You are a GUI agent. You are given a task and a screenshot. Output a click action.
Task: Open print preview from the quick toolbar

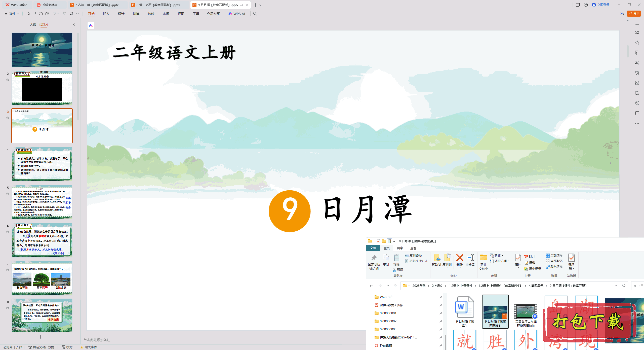pyautogui.click(x=47, y=14)
